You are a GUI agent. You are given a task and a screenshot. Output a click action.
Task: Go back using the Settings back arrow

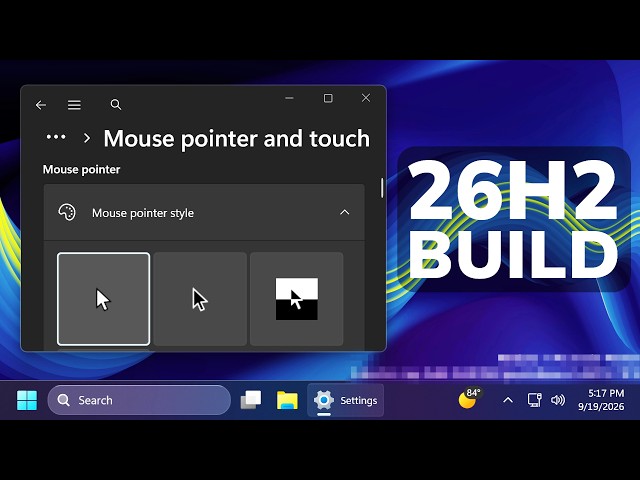[x=41, y=105]
